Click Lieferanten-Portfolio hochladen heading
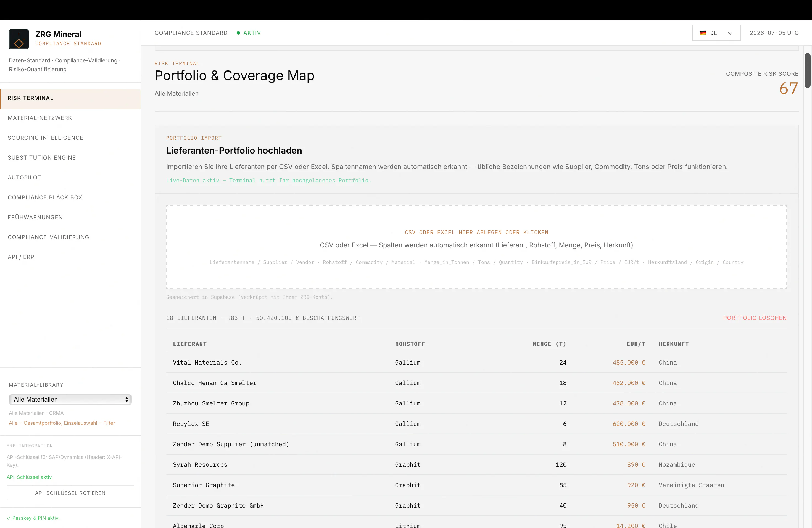Viewport: 812px width, 528px height. pyautogui.click(x=234, y=151)
